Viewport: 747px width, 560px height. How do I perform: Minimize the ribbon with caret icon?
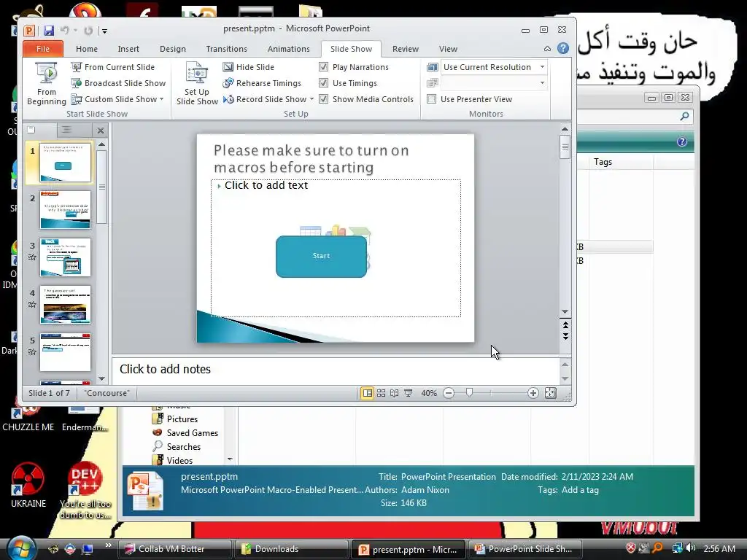547,49
